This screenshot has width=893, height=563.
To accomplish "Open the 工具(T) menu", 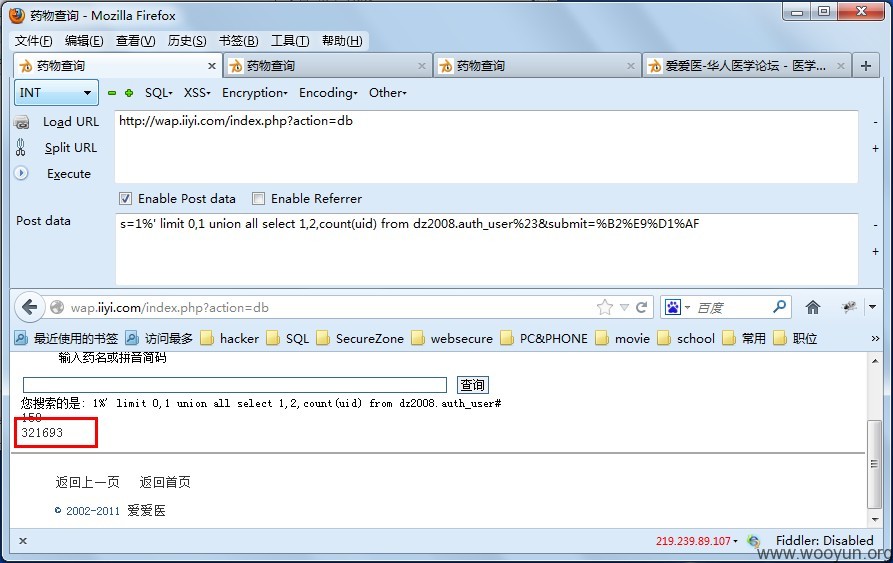I will coord(290,40).
